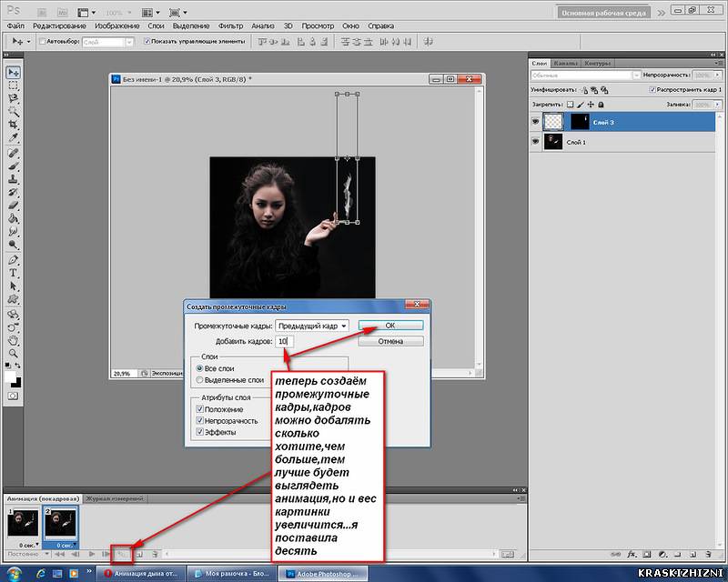Select the Выделенные слои radio button
This screenshot has height=582, width=728.
[199, 379]
